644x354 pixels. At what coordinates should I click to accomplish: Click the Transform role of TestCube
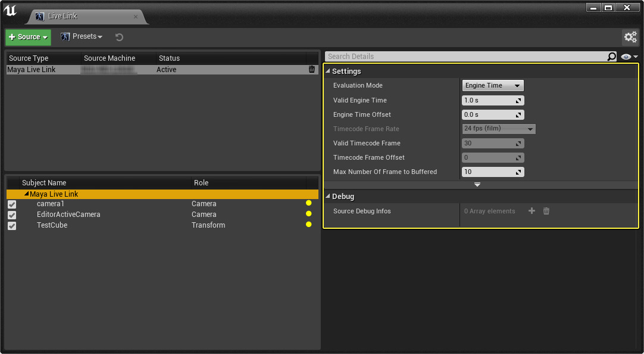[x=208, y=225]
